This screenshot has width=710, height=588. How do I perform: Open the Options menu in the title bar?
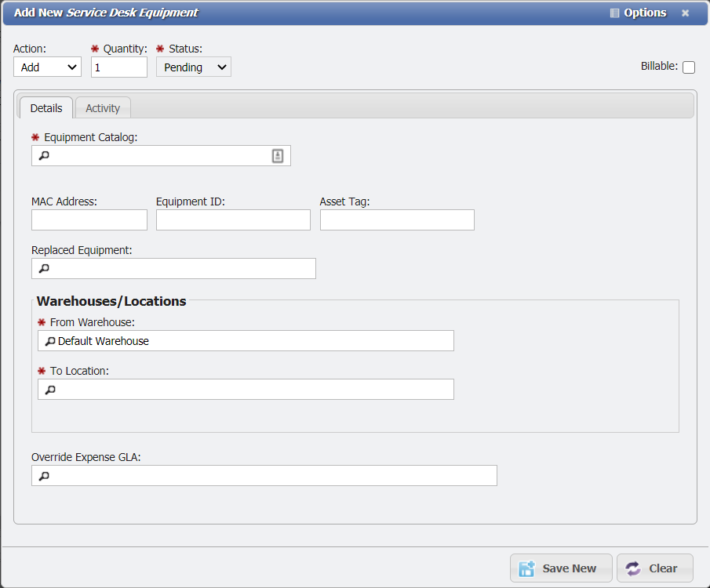pyautogui.click(x=639, y=13)
